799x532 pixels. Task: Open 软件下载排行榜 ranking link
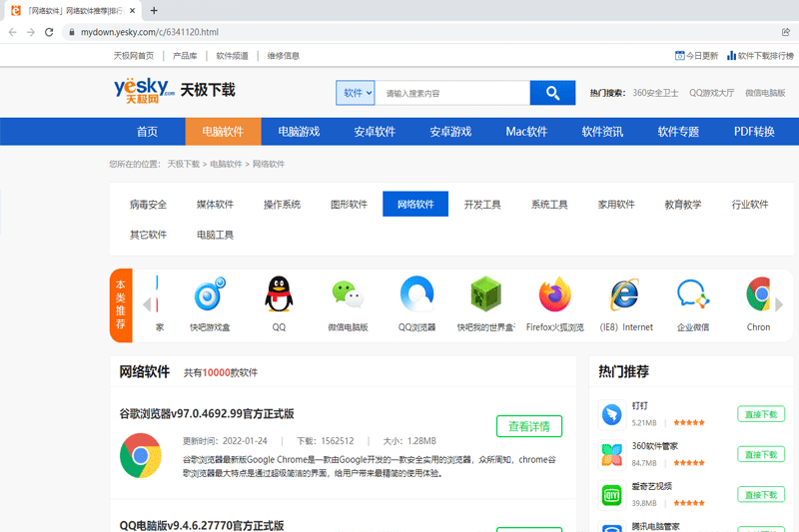point(760,56)
